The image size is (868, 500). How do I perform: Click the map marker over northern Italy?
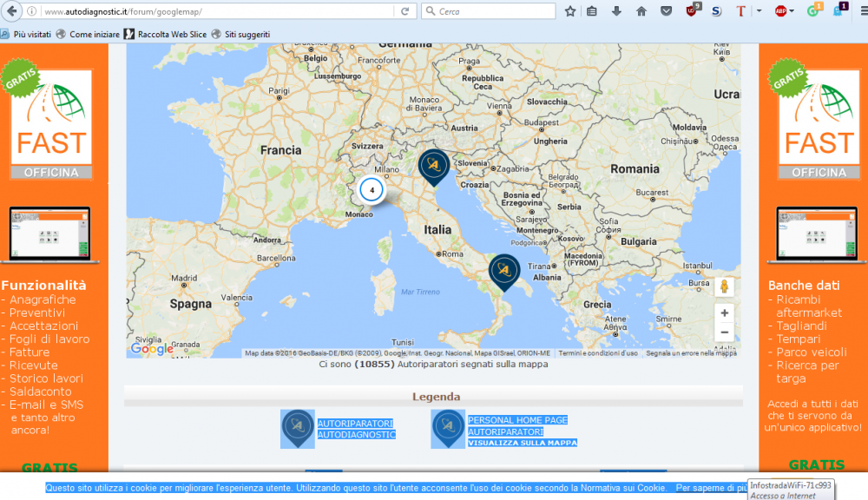point(433,164)
